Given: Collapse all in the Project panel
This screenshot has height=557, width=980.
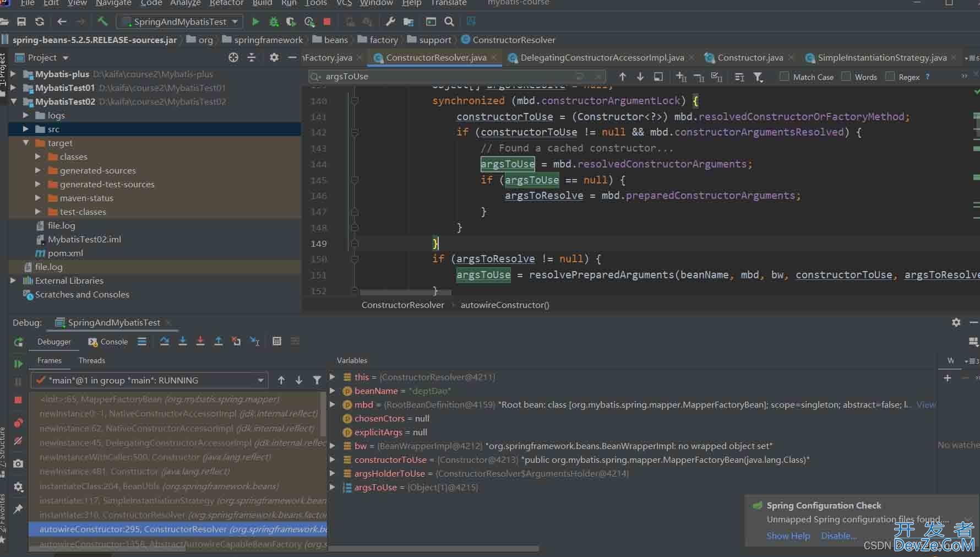Looking at the screenshot, I should [252, 57].
